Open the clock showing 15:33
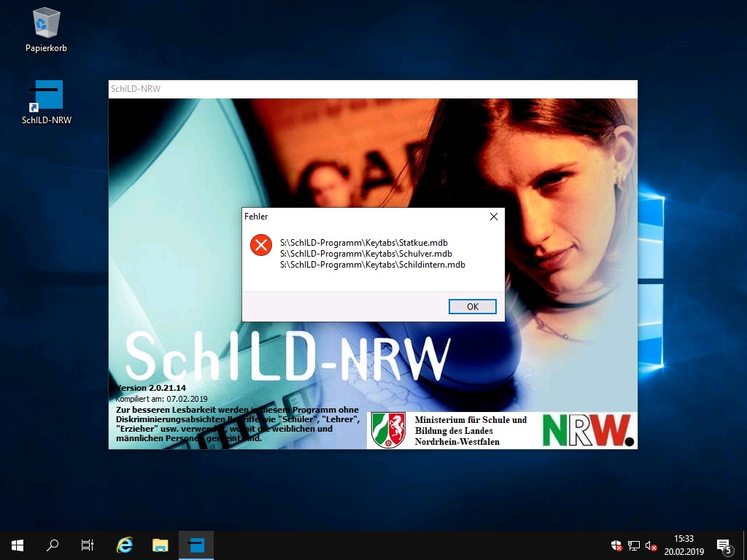Image resolution: width=747 pixels, height=560 pixels. 684,545
